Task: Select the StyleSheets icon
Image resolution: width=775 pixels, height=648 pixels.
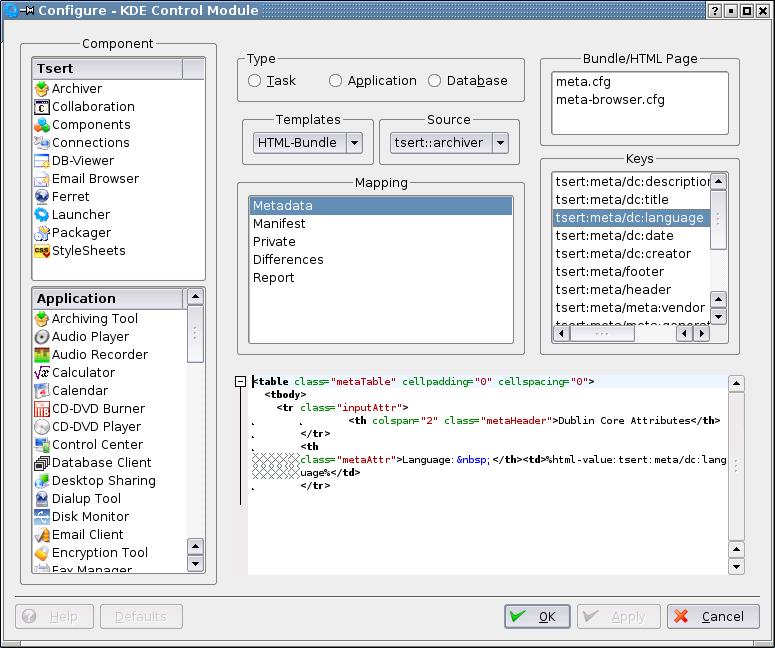Action: pos(42,251)
